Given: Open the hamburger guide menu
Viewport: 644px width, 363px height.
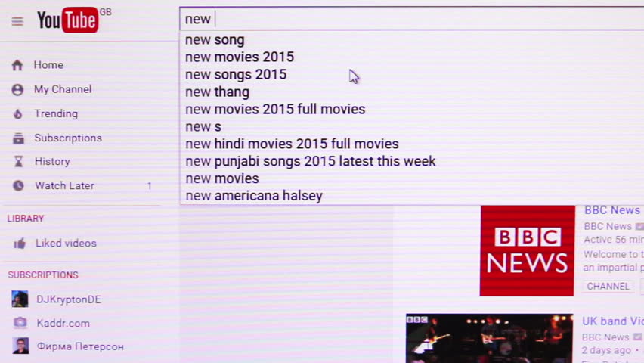Looking at the screenshot, I should [17, 21].
